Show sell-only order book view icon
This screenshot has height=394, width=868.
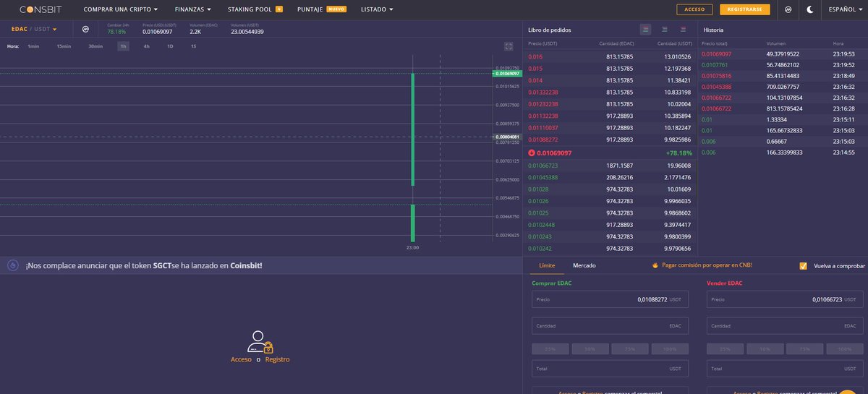683,30
